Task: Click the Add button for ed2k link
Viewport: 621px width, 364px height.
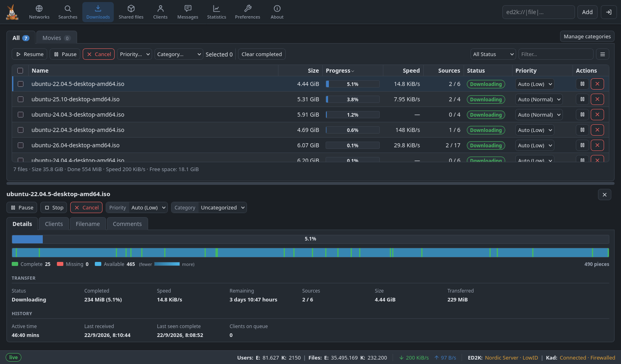Action: 587,12
